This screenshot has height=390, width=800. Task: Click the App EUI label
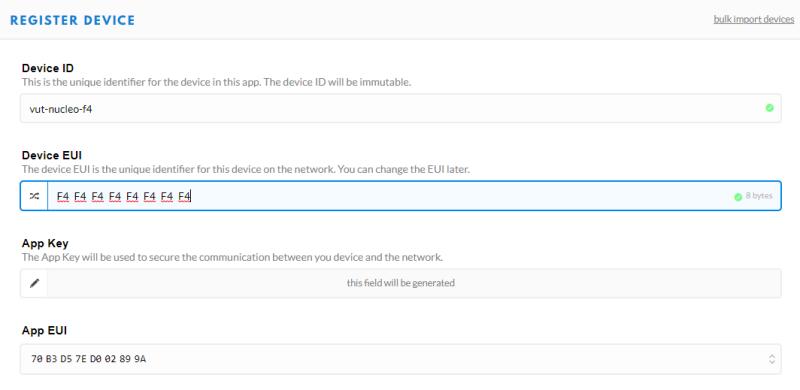point(44,330)
